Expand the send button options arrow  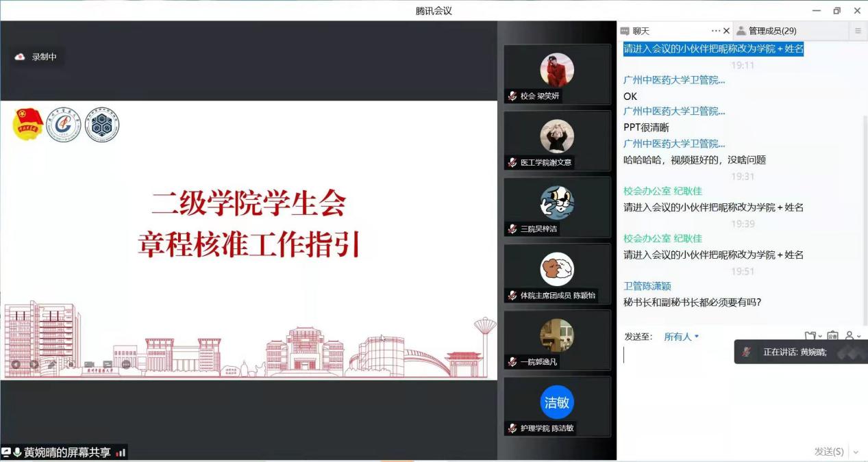(x=856, y=452)
